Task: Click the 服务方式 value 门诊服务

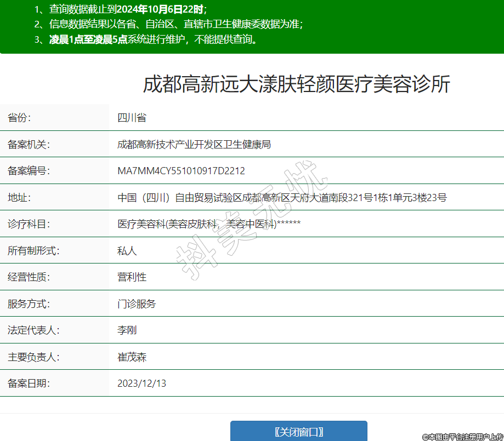Action: pyautogui.click(x=137, y=304)
